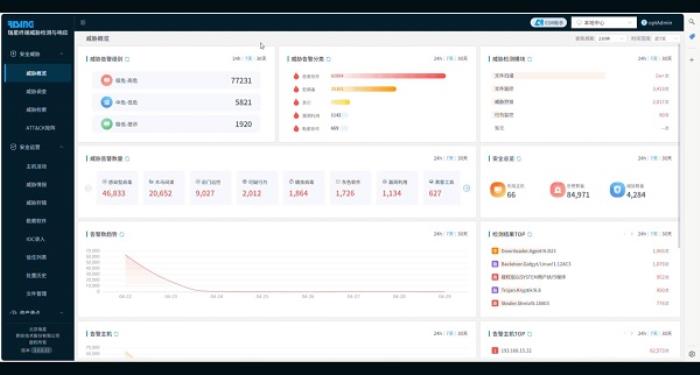Select 30天 in the 威胁告警分类 card
Image resolution: width=700 pixels, height=375 pixels.
tap(462, 58)
